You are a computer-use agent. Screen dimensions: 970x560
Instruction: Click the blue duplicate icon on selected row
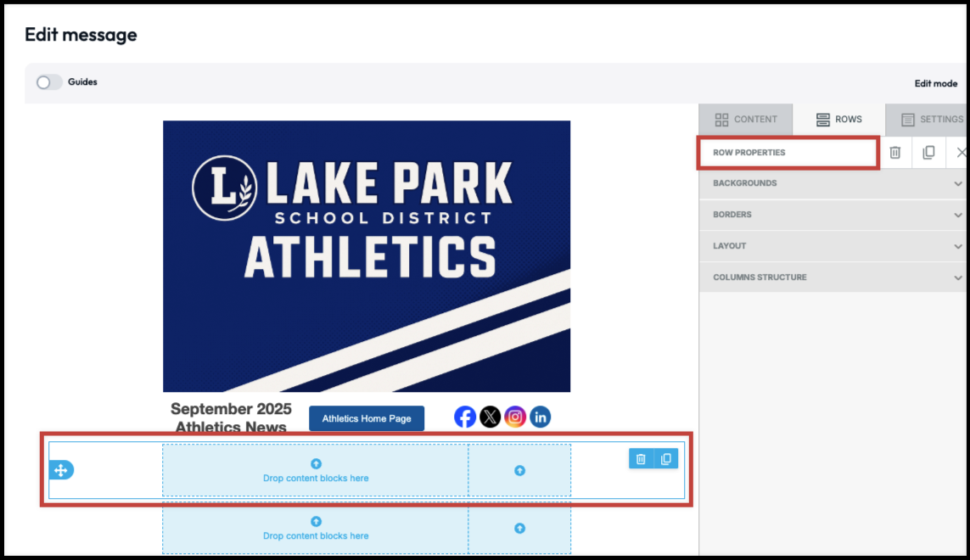[x=666, y=459]
